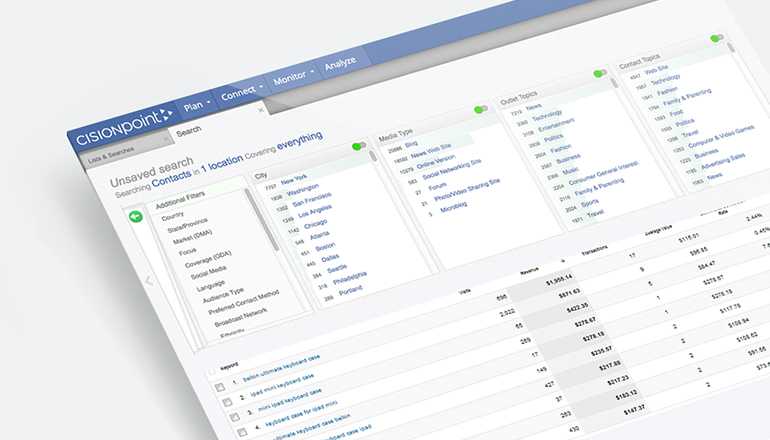
Task: Click the Additional Filters list scrollbar
Action: [x=263, y=220]
